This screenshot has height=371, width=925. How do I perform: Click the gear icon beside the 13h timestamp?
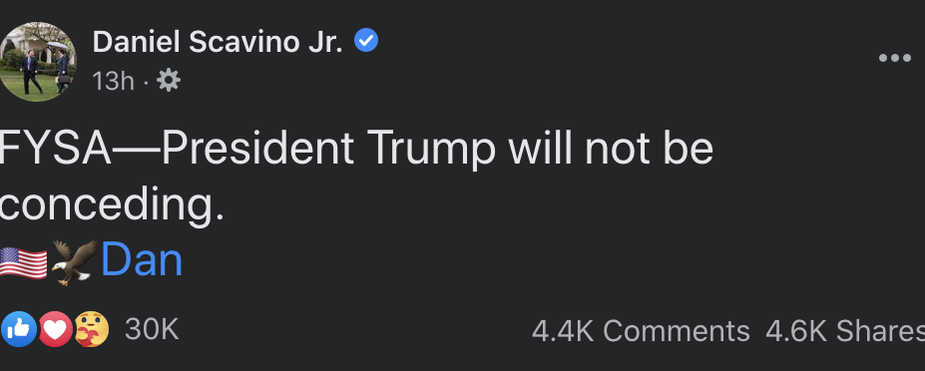coord(169,80)
